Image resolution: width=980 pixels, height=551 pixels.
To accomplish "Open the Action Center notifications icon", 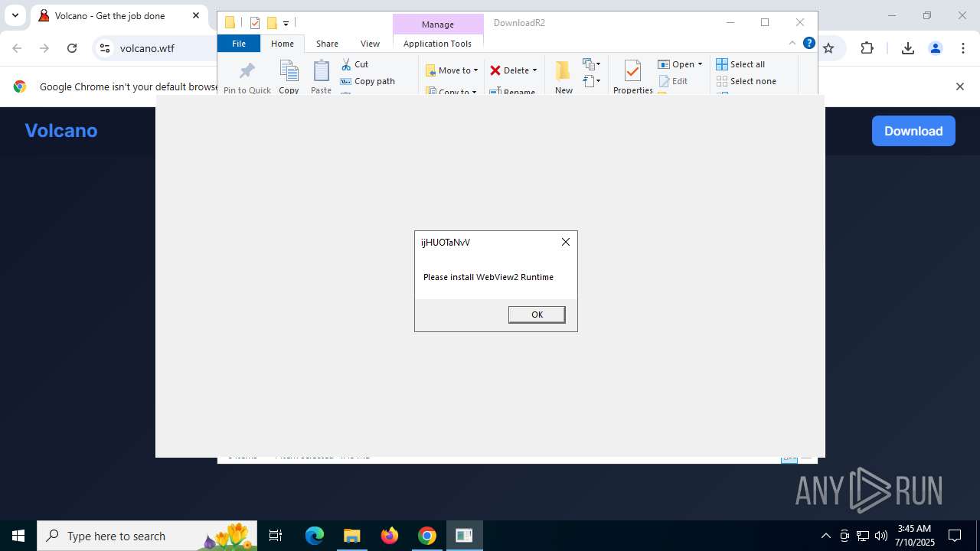I will 955,536.
